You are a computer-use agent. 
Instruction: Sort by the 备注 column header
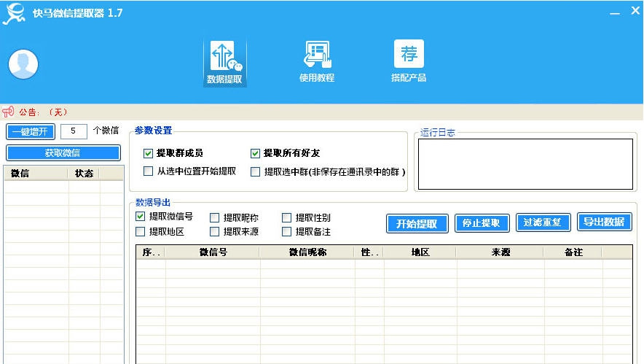pyautogui.click(x=573, y=252)
